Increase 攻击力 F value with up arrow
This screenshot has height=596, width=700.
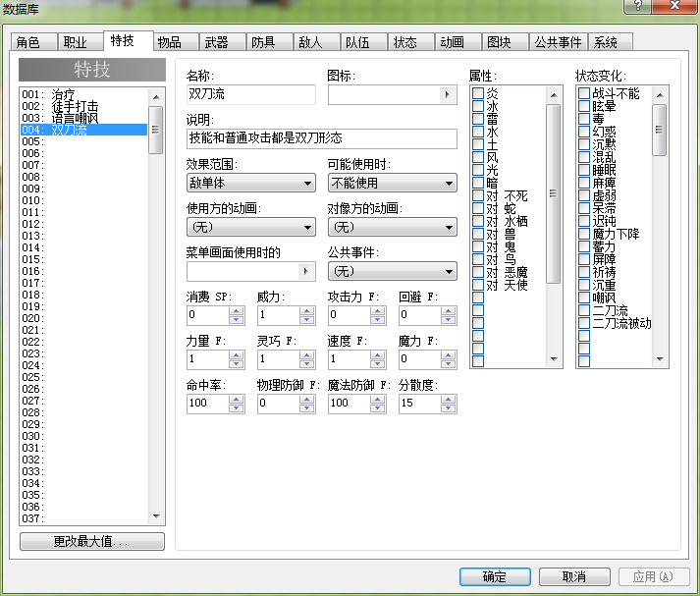click(378, 310)
